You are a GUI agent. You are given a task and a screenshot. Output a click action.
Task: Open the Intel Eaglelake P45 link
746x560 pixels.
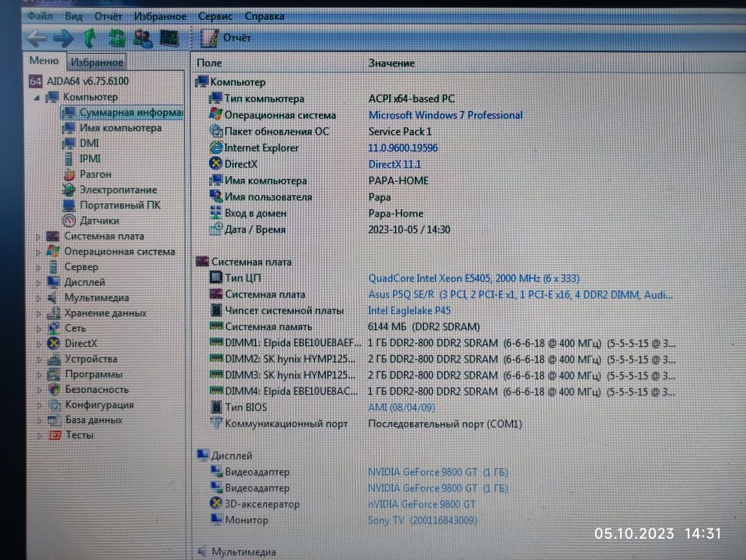point(409,311)
